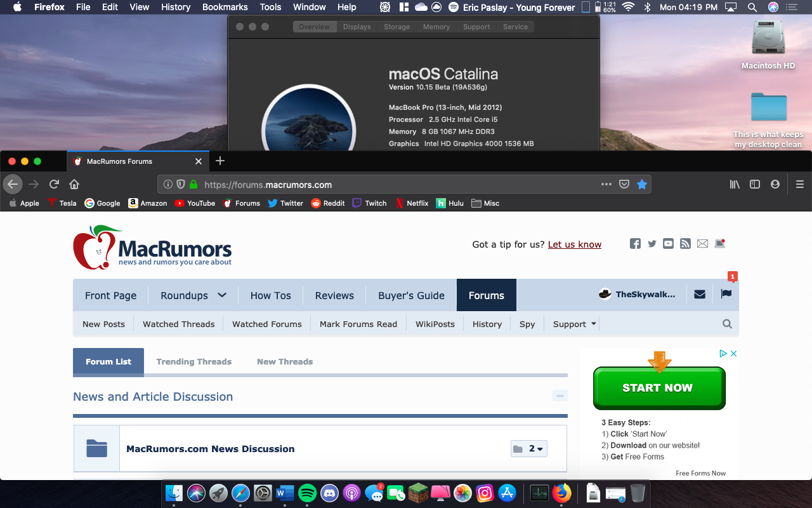Viewport: 812px width, 508px height.
Task: Open Trash in the dock
Action: pyautogui.click(x=638, y=493)
